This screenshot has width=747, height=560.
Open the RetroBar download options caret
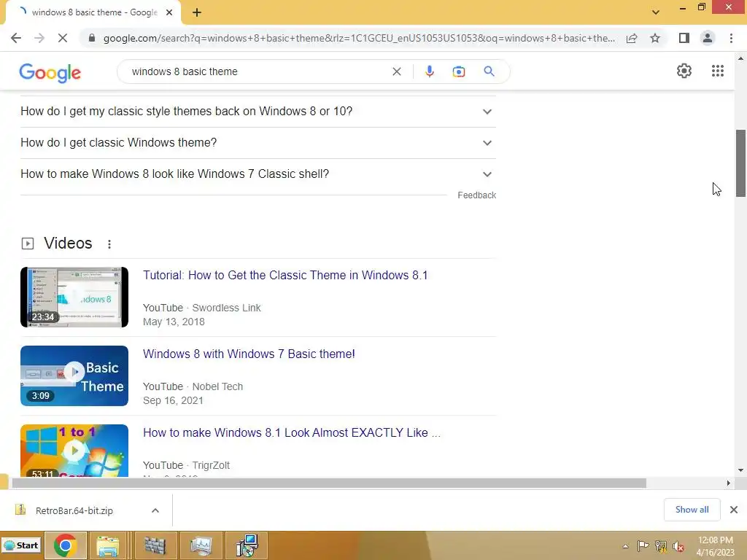coord(155,510)
